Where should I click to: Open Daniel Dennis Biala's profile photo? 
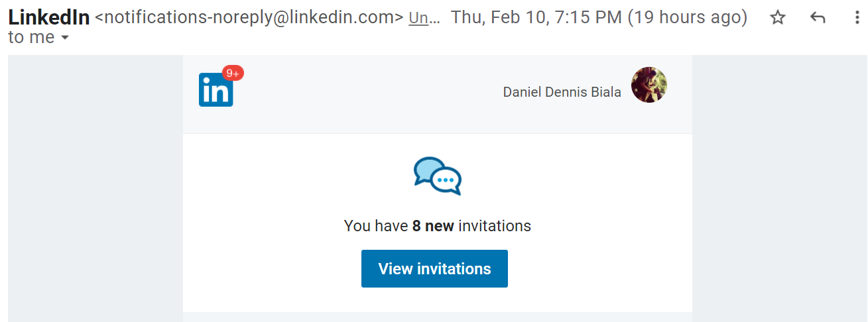[x=649, y=85]
